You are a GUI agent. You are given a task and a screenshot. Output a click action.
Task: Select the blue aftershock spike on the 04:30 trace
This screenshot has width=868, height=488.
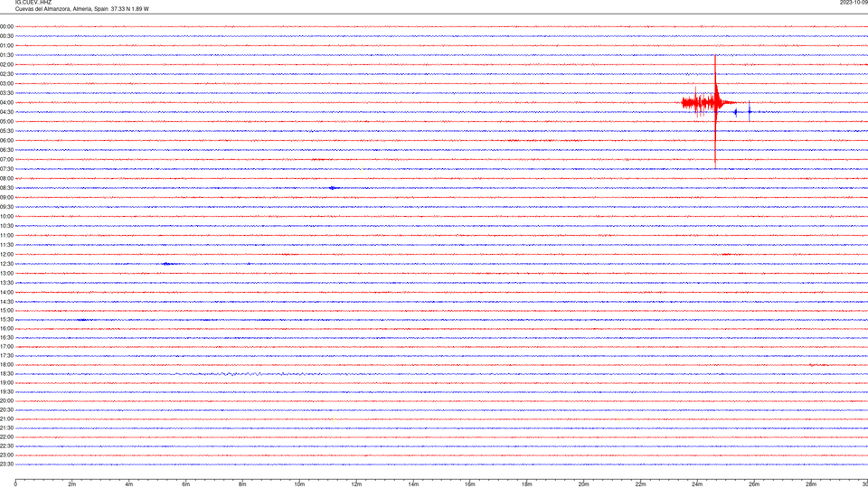pyautogui.click(x=749, y=112)
